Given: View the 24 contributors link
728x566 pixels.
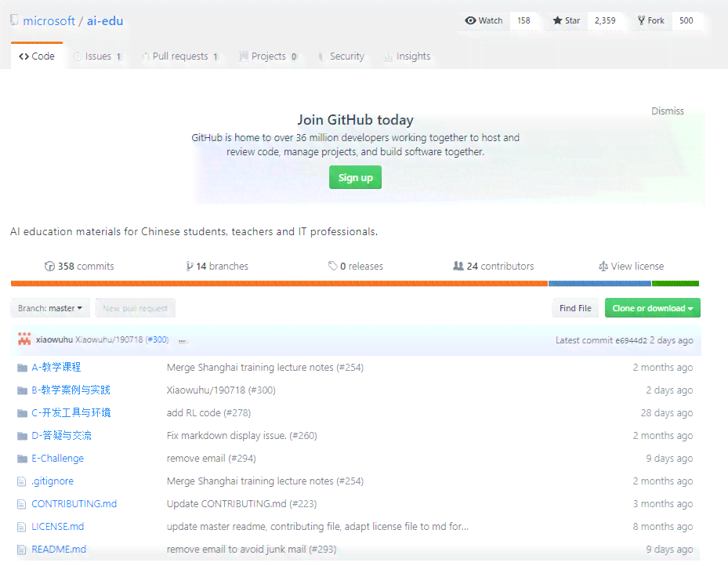Looking at the screenshot, I should tap(494, 266).
